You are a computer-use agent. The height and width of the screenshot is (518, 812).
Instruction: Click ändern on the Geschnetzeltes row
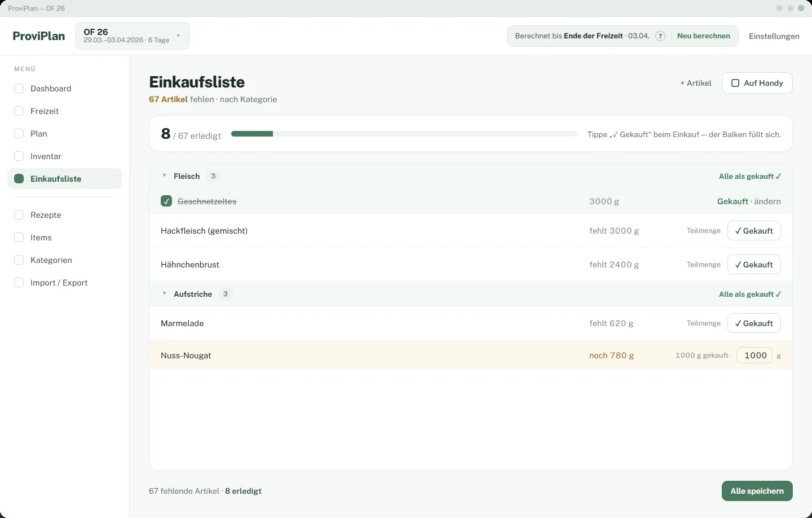tap(767, 201)
